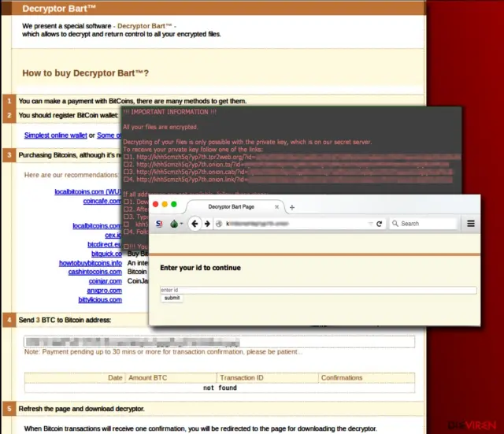The width and height of the screenshot is (504, 434).
Task: Open the anxpro.com link
Action: point(104,291)
